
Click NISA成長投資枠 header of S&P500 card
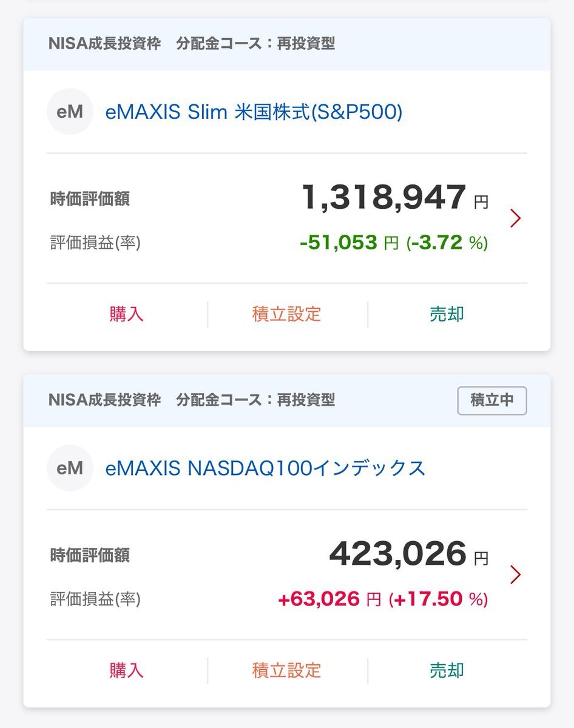click(x=105, y=44)
